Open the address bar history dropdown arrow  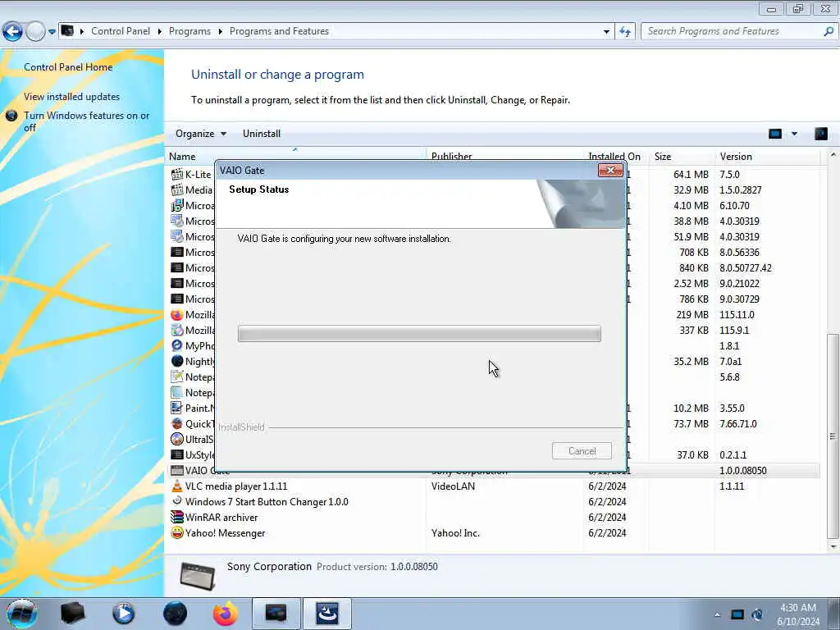click(x=606, y=32)
